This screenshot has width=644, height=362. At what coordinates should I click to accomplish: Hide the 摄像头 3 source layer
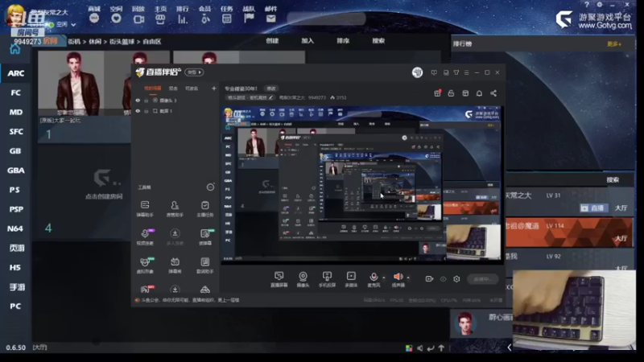(x=138, y=100)
